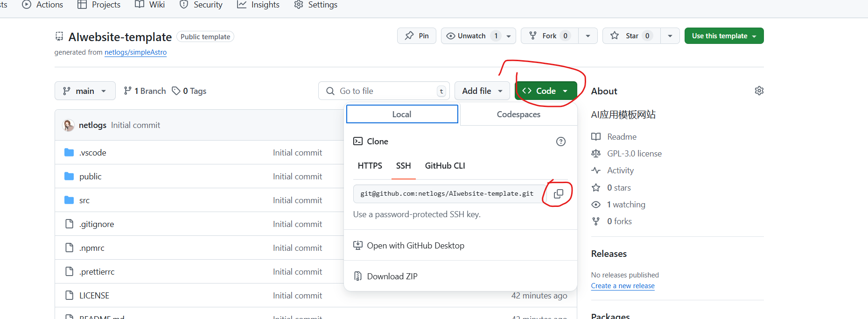Open the main branch selector
The image size is (868, 319).
(85, 91)
